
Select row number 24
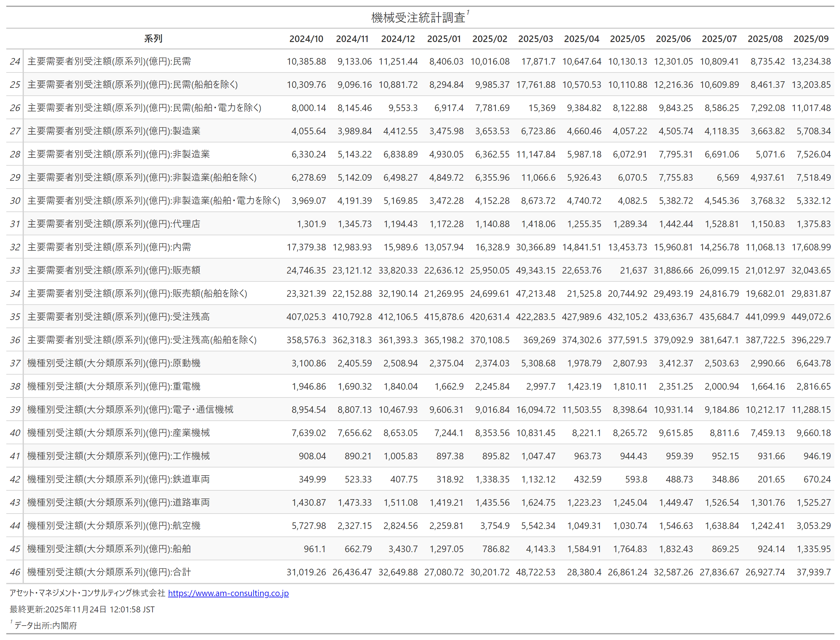[15, 61]
